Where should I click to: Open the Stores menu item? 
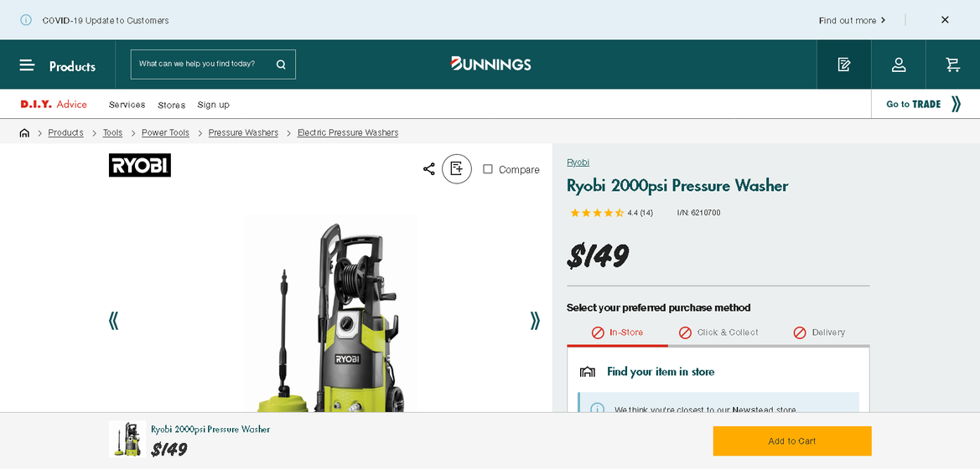click(x=172, y=105)
